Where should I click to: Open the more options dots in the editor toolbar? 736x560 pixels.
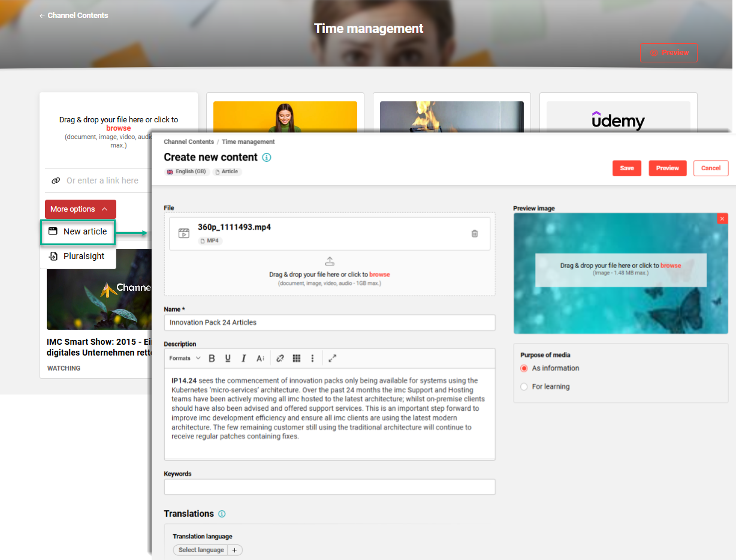312,358
